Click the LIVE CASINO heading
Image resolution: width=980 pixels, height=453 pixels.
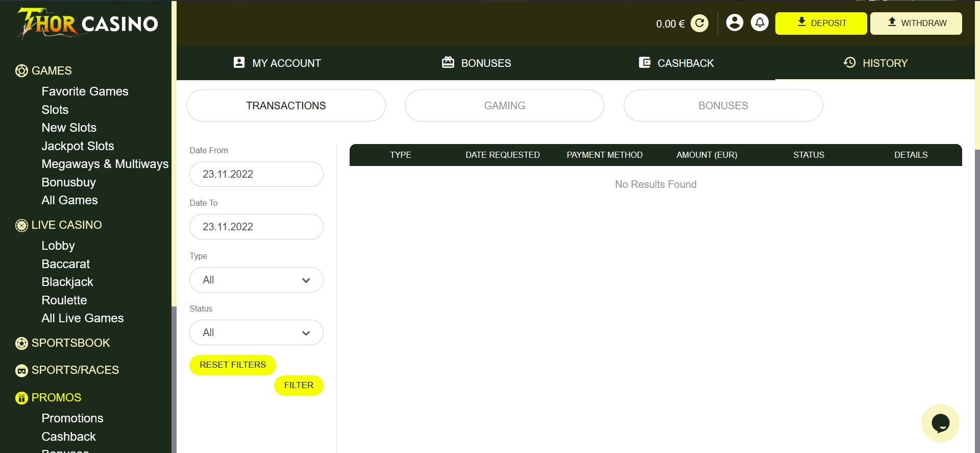coord(66,225)
